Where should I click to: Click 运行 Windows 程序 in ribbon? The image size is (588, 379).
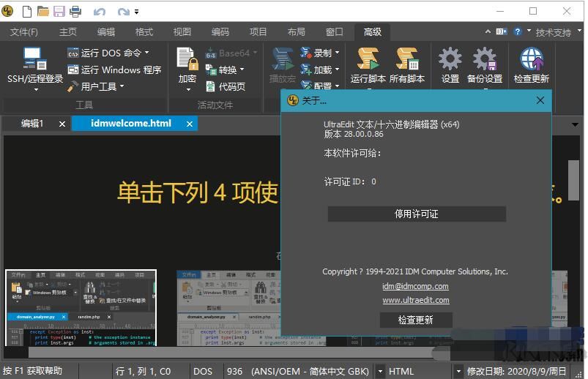(x=114, y=70)
